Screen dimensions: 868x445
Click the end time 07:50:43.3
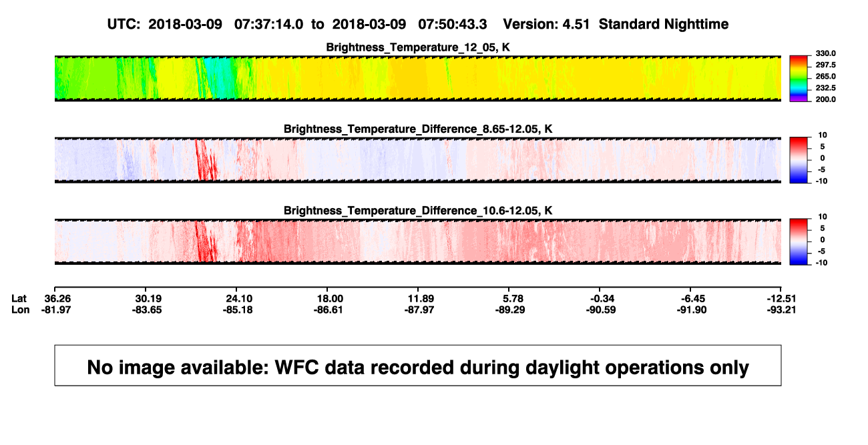[453, 24]
